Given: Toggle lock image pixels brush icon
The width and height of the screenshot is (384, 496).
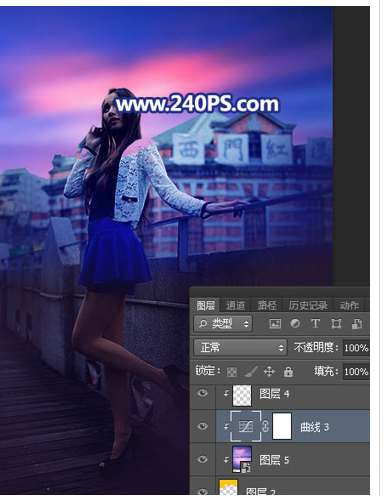Looking at the screenshot, I should pyautogui.click(x=251, y=371).
